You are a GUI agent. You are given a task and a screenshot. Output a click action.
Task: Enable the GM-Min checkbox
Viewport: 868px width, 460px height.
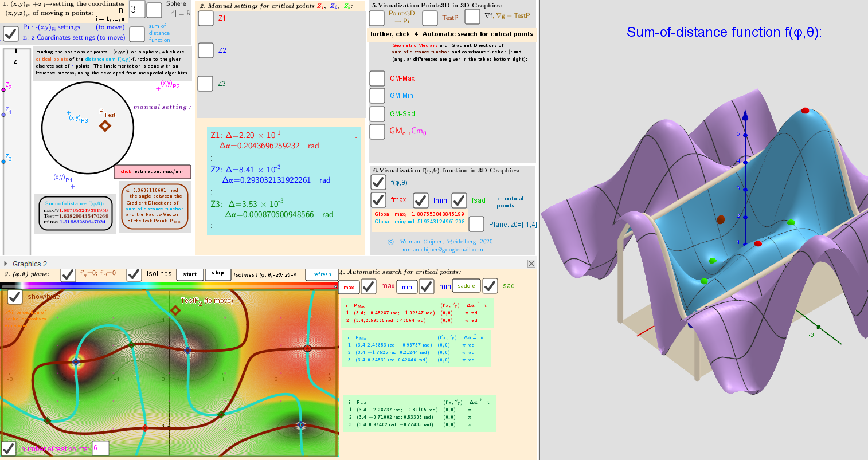[377, 96]
